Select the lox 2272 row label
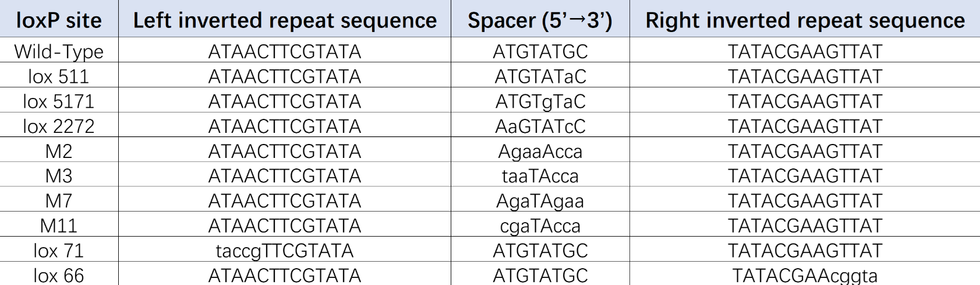Image resolution: width=980 pixels, height=285 pixels. [x=59, y=126]
